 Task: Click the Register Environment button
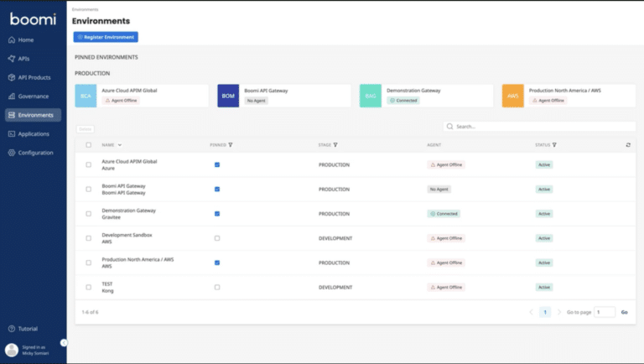click(x=106, y=37)
